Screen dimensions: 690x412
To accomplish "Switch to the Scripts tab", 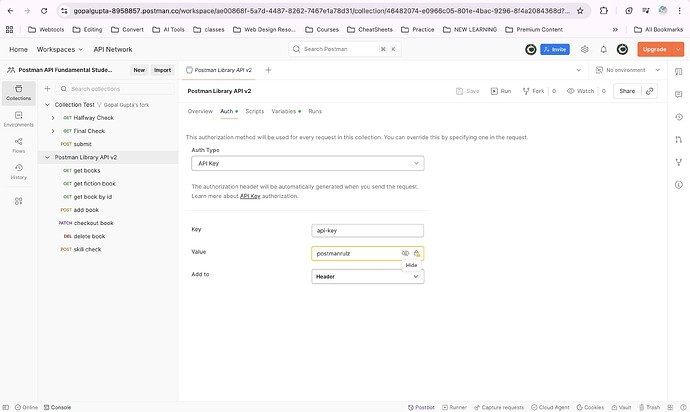I will click(255, 111).
